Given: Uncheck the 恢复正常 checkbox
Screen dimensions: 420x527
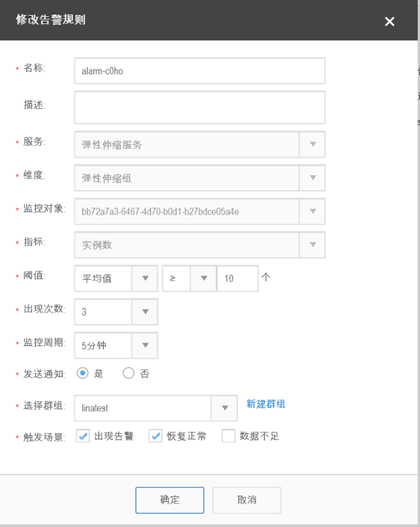Looking at the screenshot, I should click(155, 436).
